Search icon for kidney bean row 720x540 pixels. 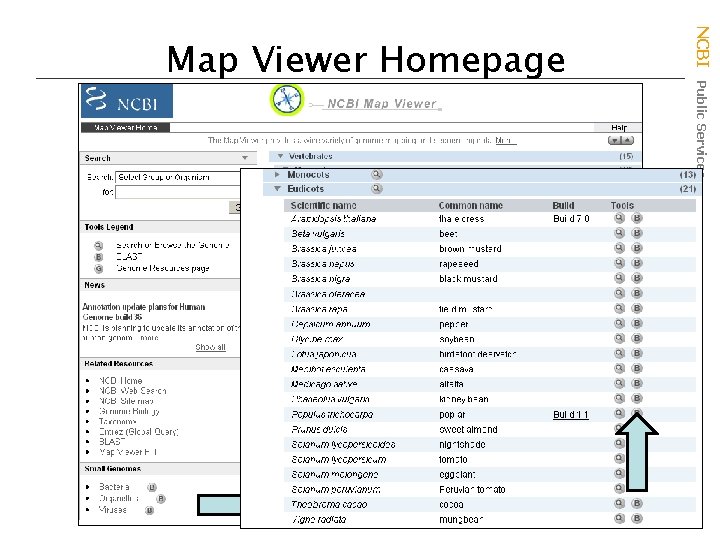(619, 399)
